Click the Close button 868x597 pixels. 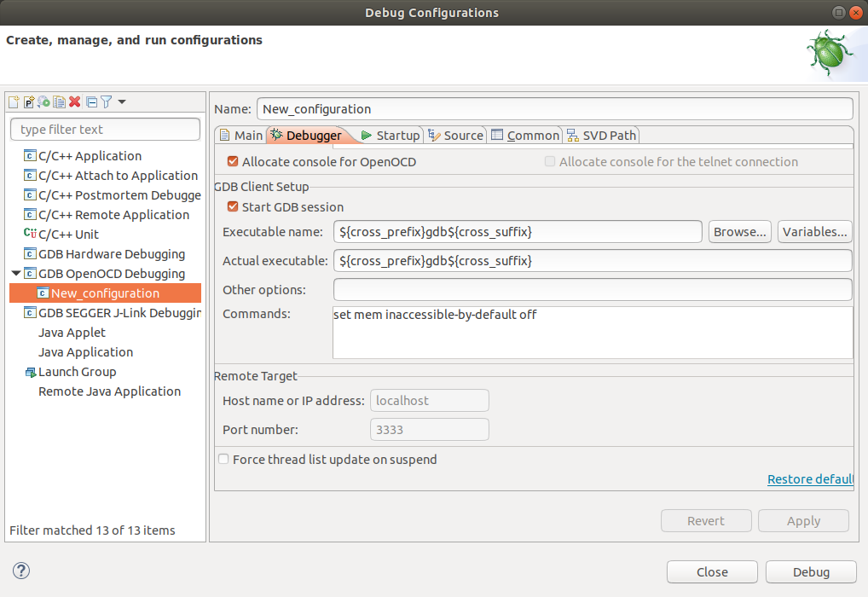(712, 571)
